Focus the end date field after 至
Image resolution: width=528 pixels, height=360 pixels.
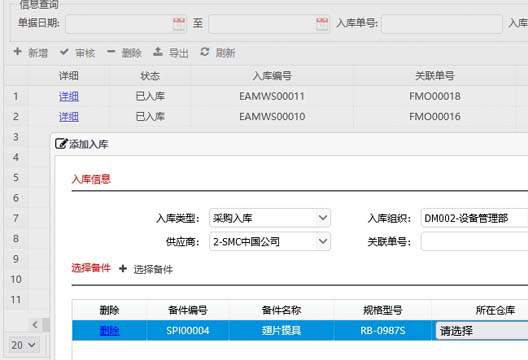(269, 24)
